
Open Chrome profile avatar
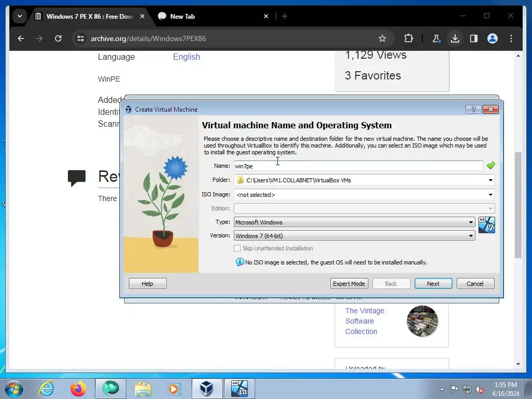tap(493, 38)
